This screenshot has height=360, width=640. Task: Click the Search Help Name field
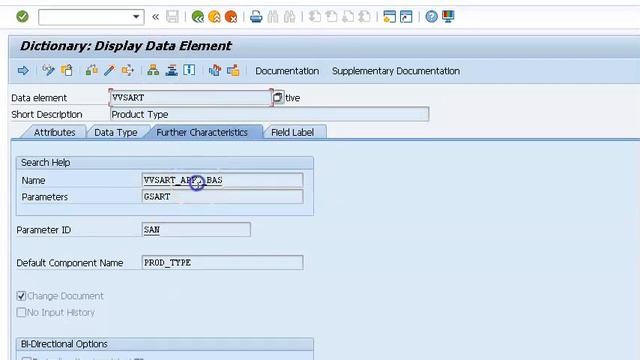coord(222,180)
